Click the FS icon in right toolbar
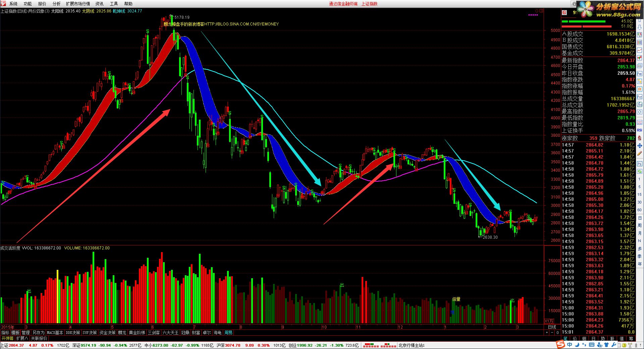 640,164
